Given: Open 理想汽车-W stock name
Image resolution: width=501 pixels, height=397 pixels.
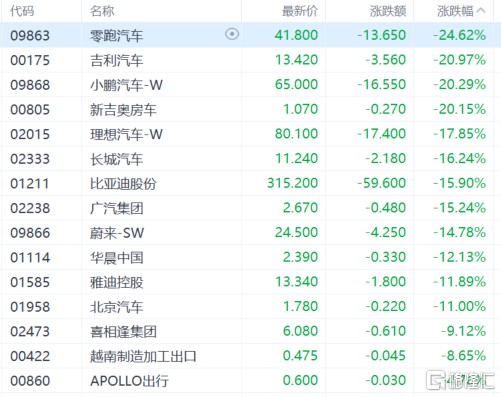Looking at the screenshot, I should 126,134.
